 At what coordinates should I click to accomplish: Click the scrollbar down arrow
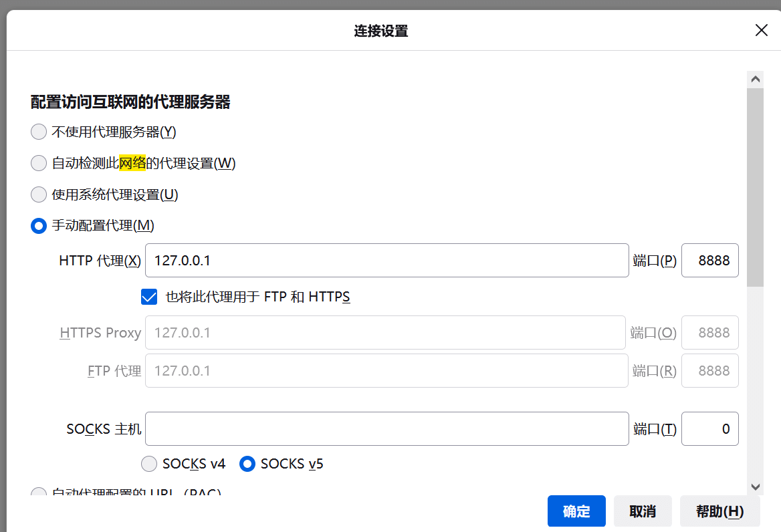point(755,487)
